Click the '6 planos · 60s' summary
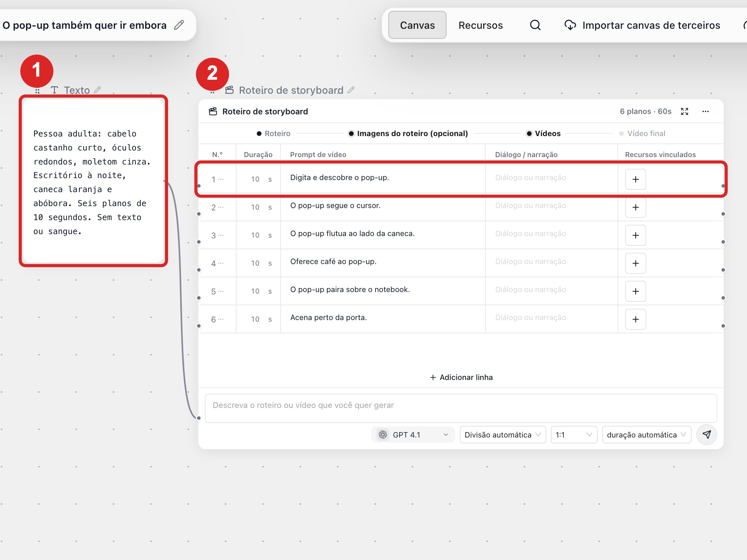Viewport: 747px width, 560px height. (x=646, y=112)
